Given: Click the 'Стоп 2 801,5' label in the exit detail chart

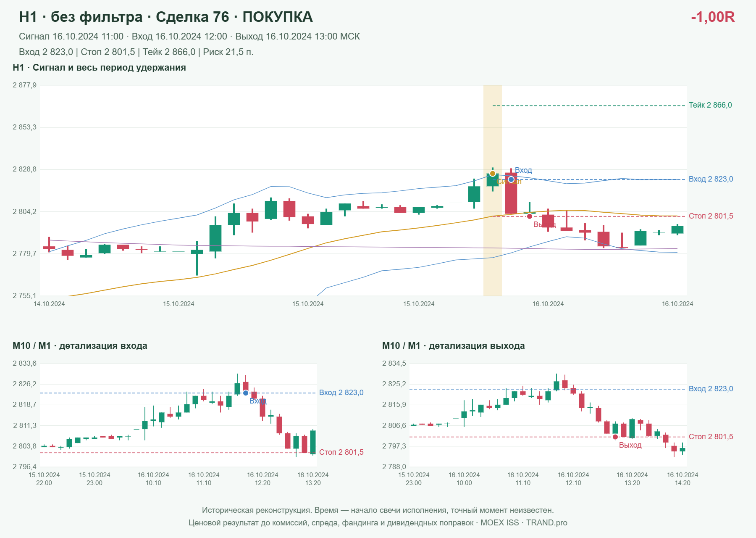Looking at the screenshot, I should click(x=711, y=437).
